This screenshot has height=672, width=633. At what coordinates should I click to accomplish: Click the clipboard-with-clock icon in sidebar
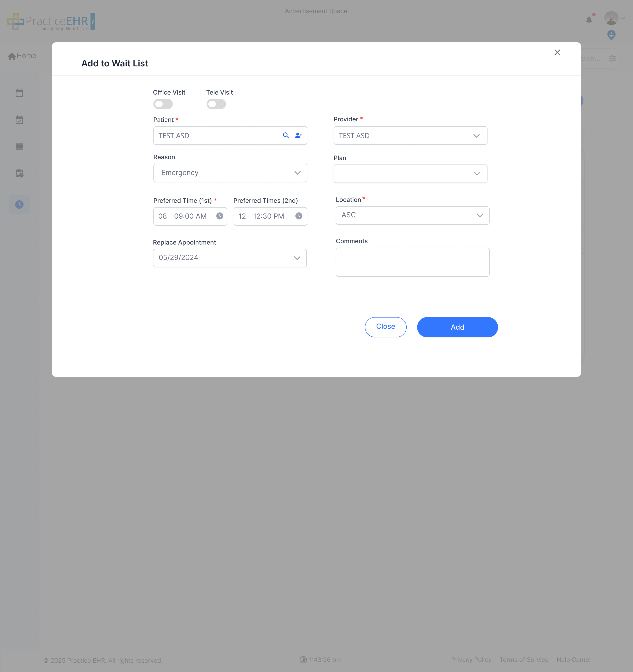click(x=19, y=173)
